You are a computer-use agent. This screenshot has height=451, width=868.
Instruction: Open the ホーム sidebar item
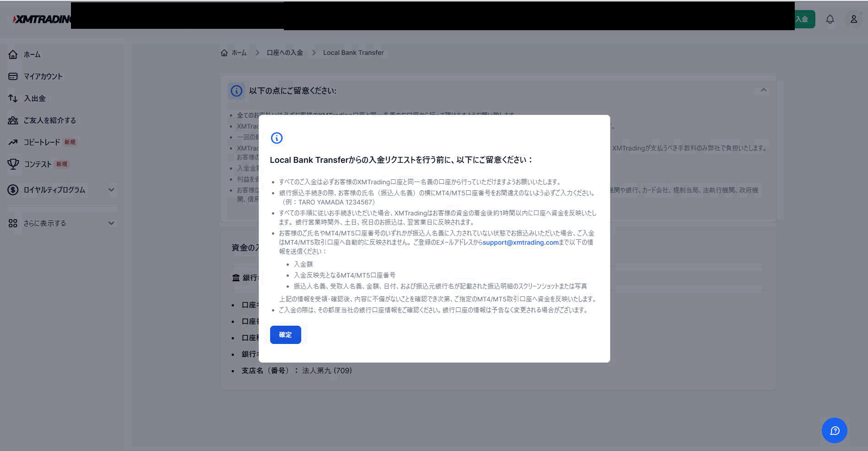click(32, 54)
